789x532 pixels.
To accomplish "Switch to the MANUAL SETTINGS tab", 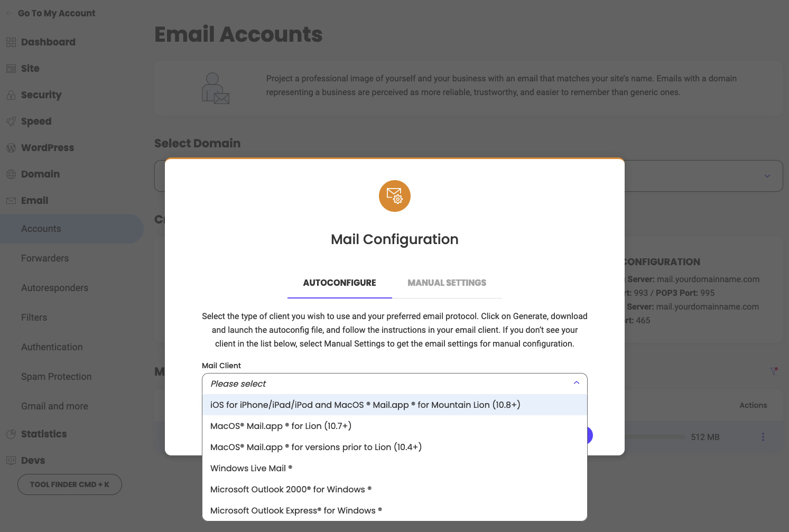I will tap(447, 283).
